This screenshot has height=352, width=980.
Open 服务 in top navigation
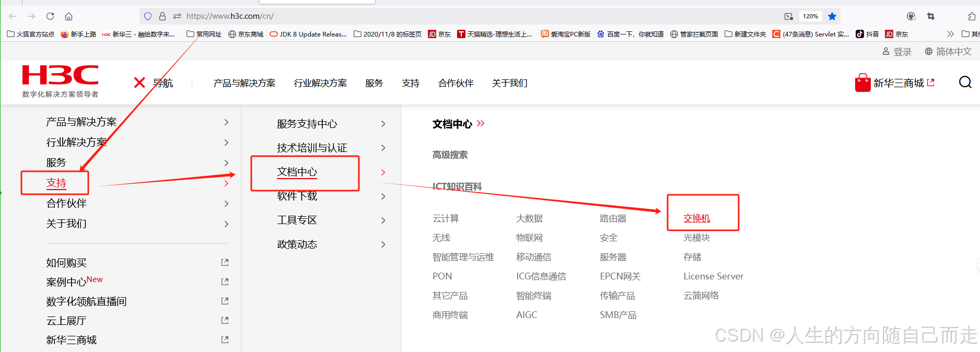point(374,83)
